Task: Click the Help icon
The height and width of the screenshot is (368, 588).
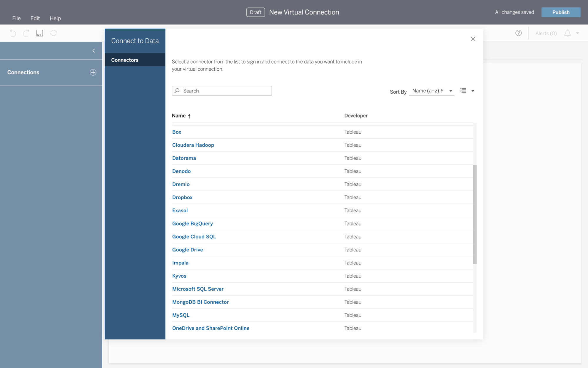Action: click(x=519, y=33)
